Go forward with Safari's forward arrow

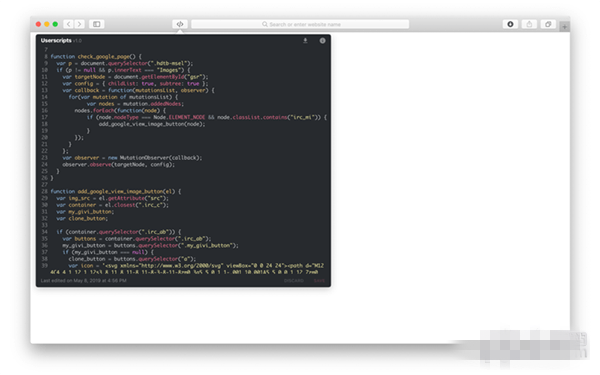coord(80,24)
